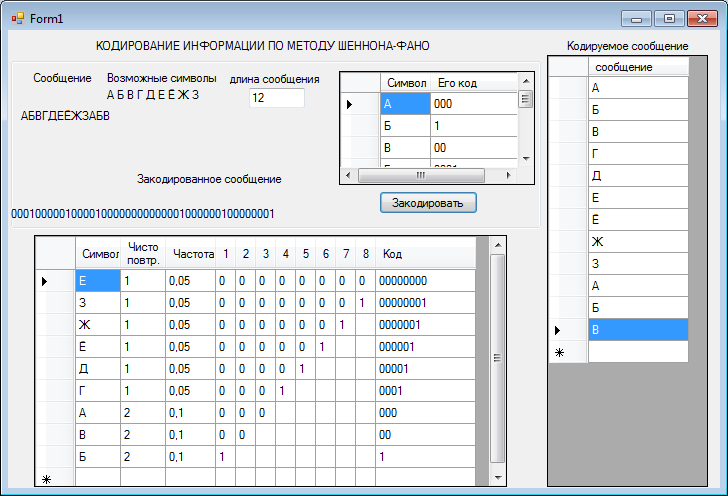Select highlighted symbol cell Е in bottom table
Image resolution: width=728 pixels, height=496 pixels.
coord(98,281)
